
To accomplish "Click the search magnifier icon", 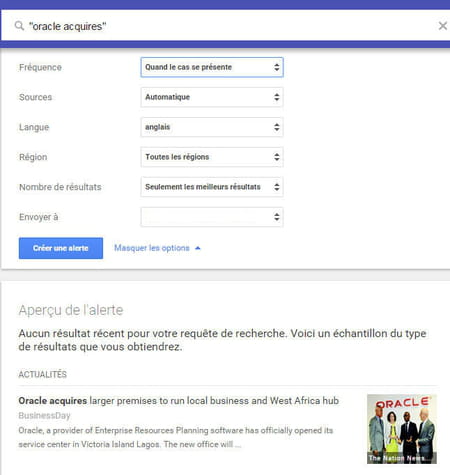I will 19,26.
